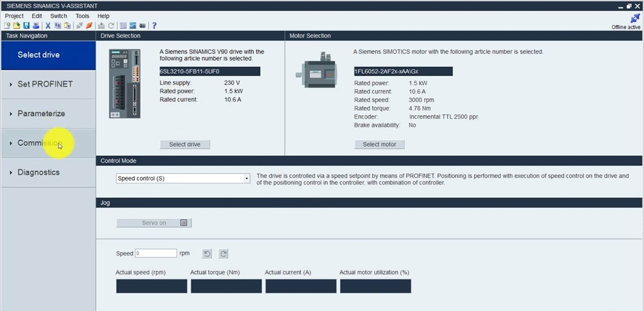644x311 pixels.
Task: Click the Copy toolbar icon
Action: [57, 25]
